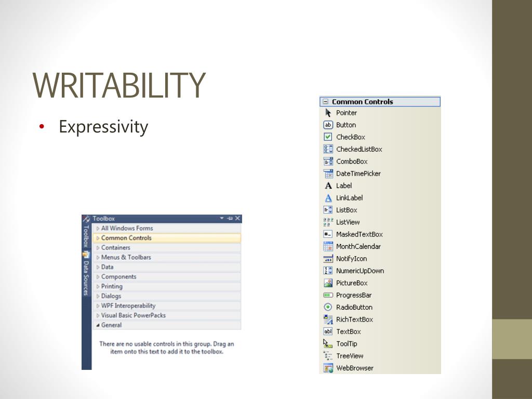Expand the Containers group arrow
This screenshot has height=399, width=532.
pos(98,248)
